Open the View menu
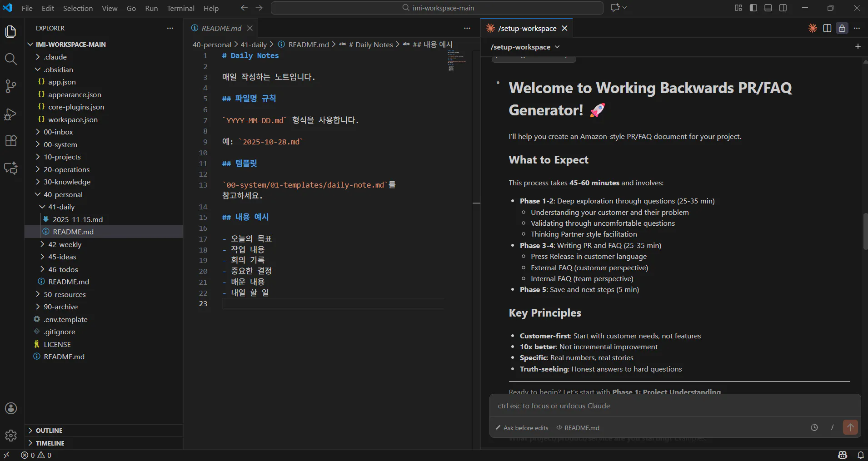Image resolution: width=868 pixels, height=461 pixels. (110, 8)
